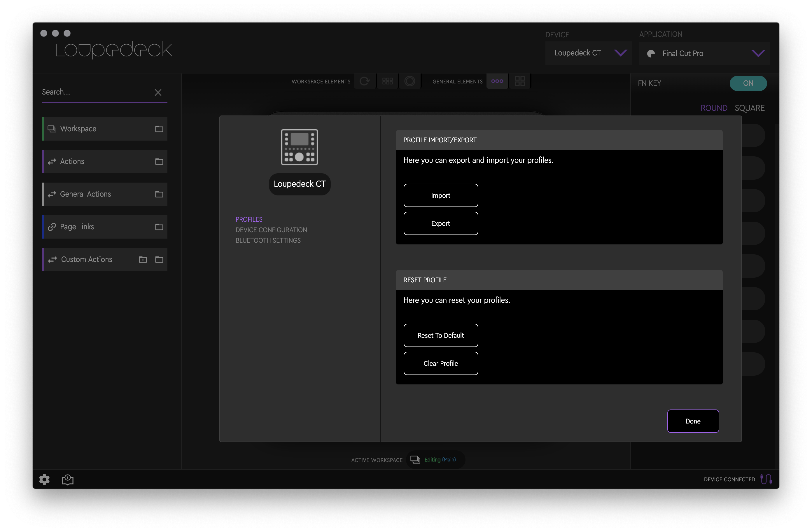Add new folder in Custom Actions
The width and height of the screenshot is (812, 532).
[143, 260]
